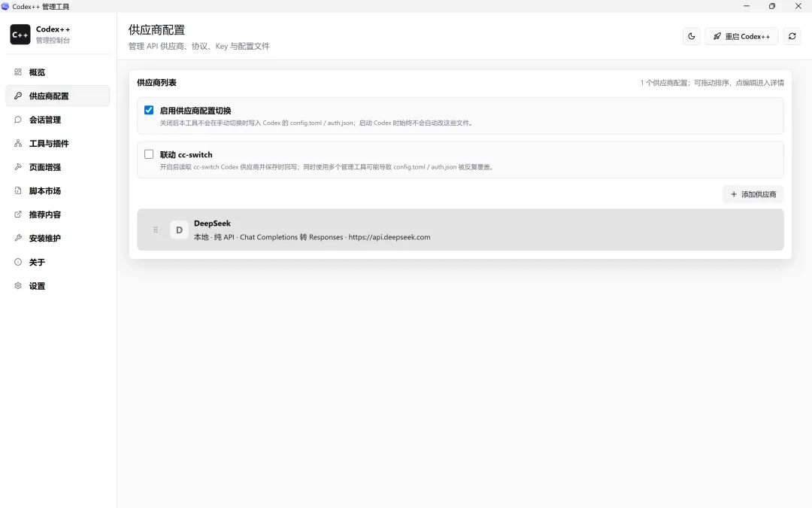Minimize the Codex++ 管理工具 window

(747, 6)
